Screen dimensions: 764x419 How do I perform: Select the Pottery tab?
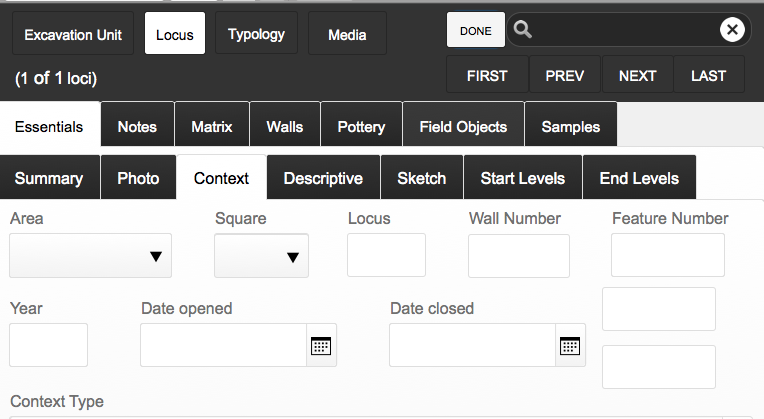click(362, 126)
